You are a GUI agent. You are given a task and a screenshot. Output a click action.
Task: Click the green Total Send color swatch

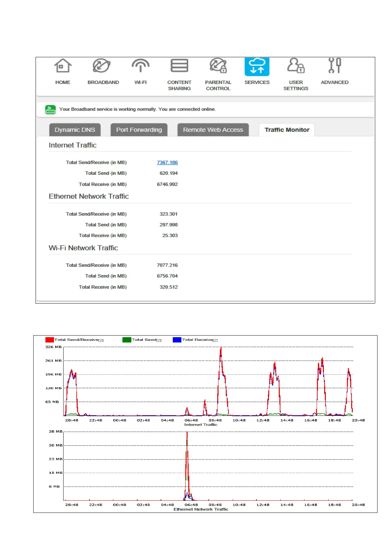pyautogui.click(x=127, y=340)
